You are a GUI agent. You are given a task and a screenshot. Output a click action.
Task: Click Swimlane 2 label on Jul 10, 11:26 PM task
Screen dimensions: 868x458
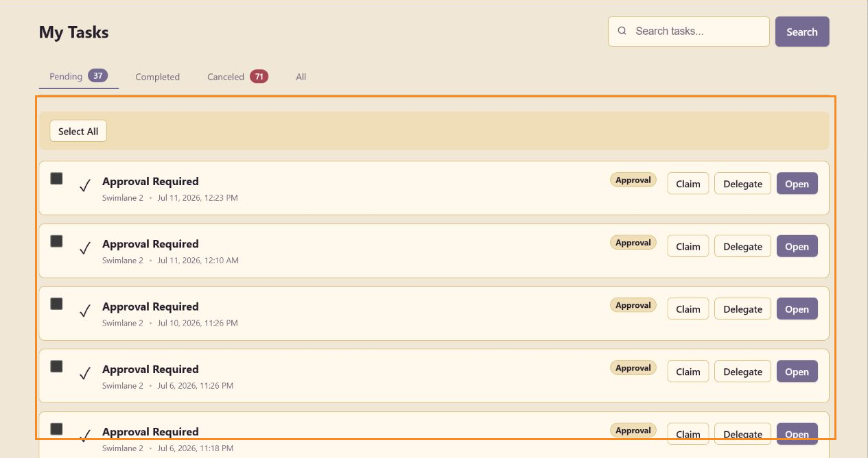click(123, 323)
